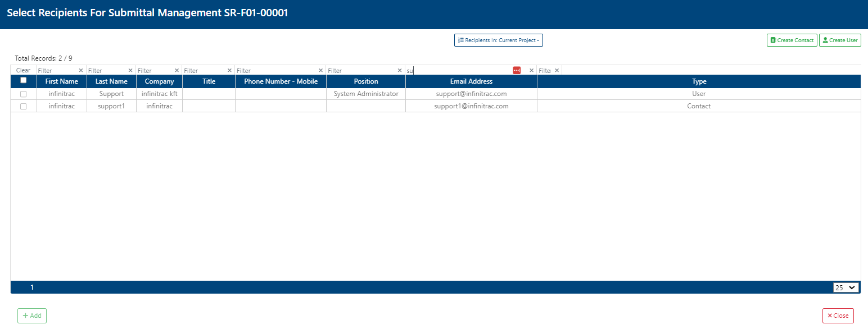This screenshot has width=868, height=329.
Task: Sort by the Company column header
Action: pos(160,81)
